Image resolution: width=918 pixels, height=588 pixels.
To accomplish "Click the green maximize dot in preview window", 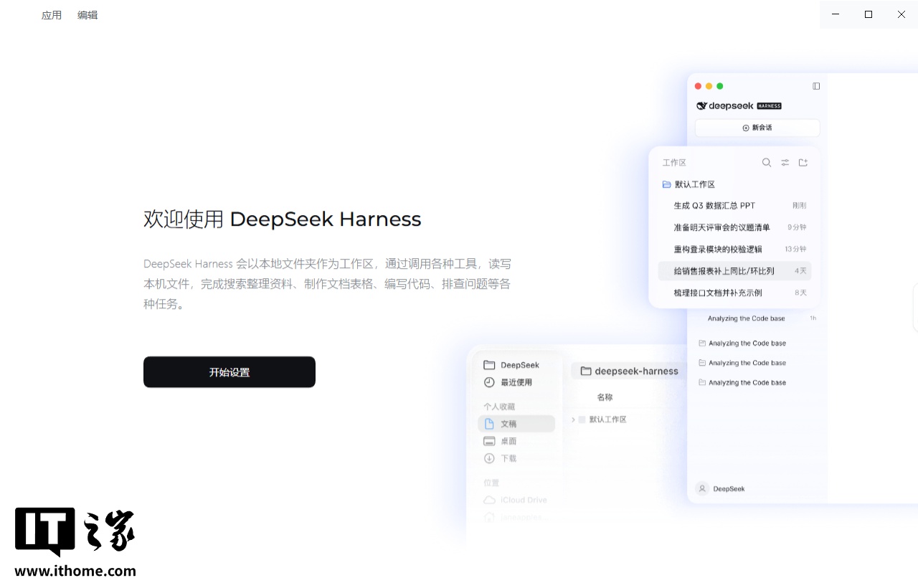I will pos(720,86).
